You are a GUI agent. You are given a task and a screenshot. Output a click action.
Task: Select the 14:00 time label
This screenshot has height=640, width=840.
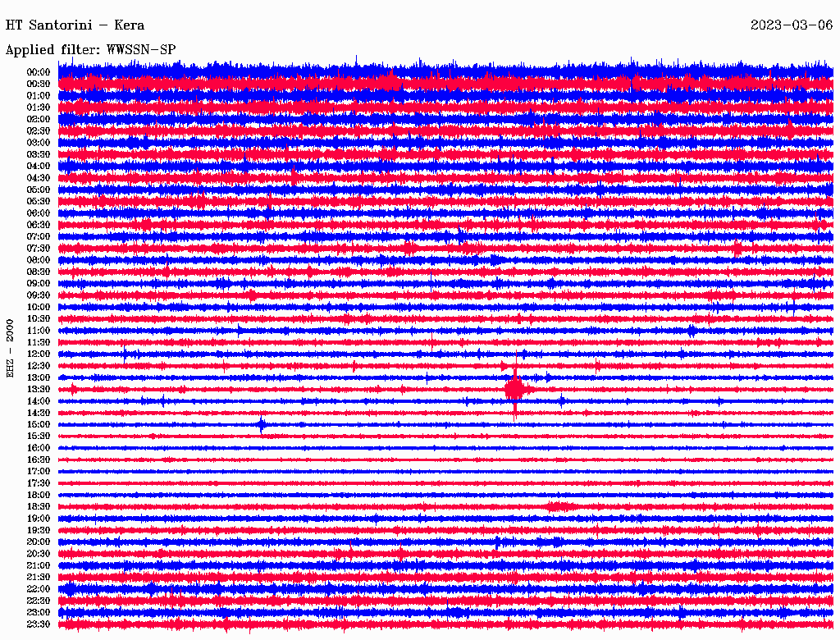39,401
